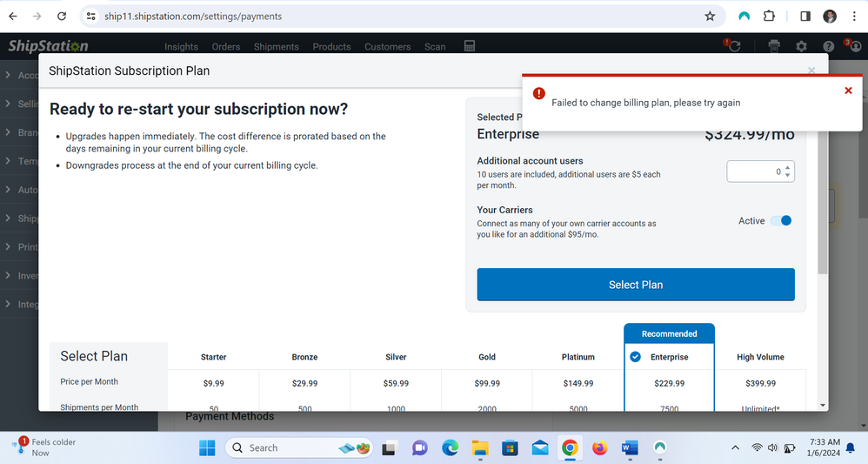The image size is (868, 464).
Task: Open Firefox from the Windows taskbar
Action: [x=599, y=447]
